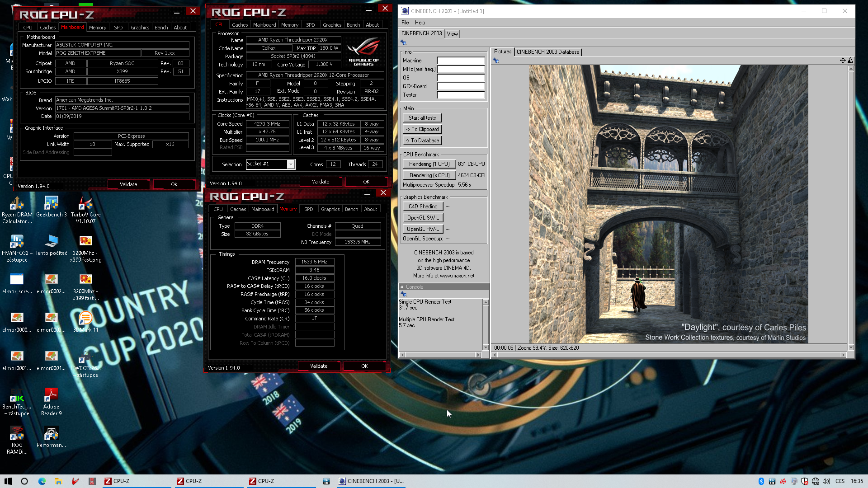Run OpenGL SW-L benchmark

(x=423, y=218)
